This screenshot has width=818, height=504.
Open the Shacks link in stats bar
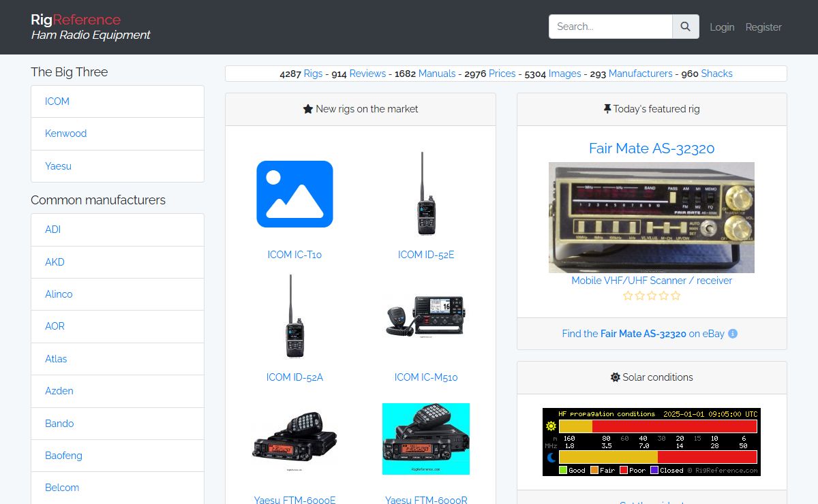click(x=716, y=74)
